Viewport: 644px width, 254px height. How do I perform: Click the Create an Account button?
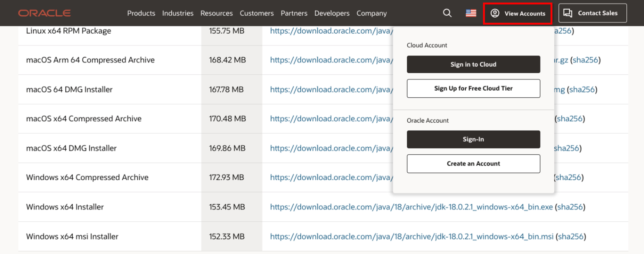[473, 163]
